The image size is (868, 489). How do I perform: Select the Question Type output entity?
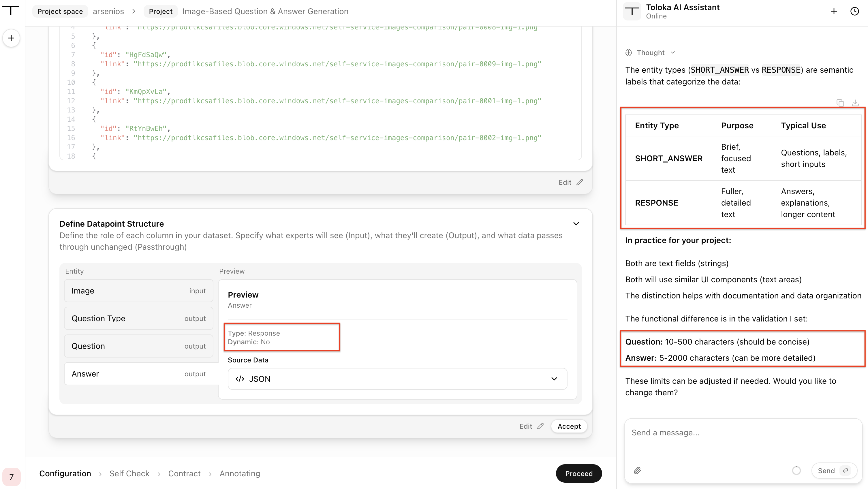(x=138, y=318)
